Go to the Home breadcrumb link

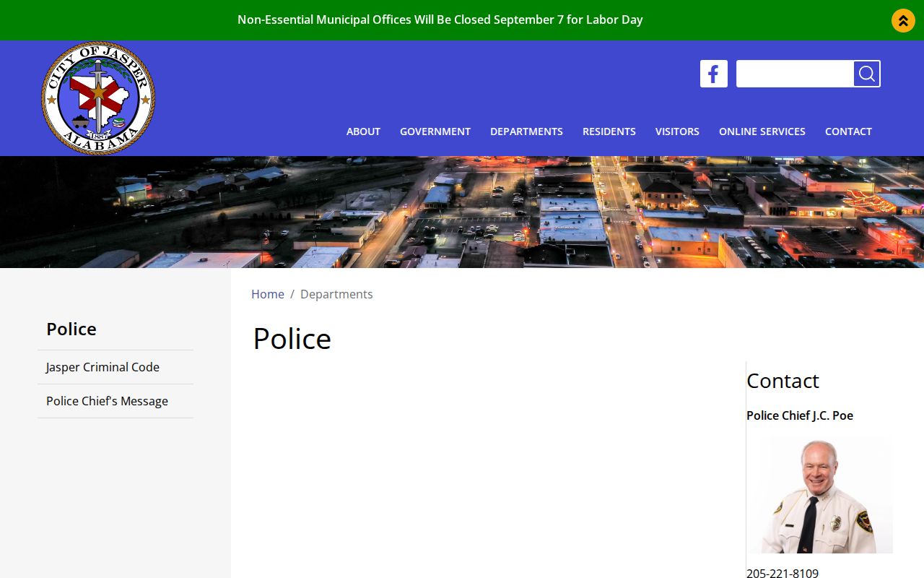click(x=268, y=294)
